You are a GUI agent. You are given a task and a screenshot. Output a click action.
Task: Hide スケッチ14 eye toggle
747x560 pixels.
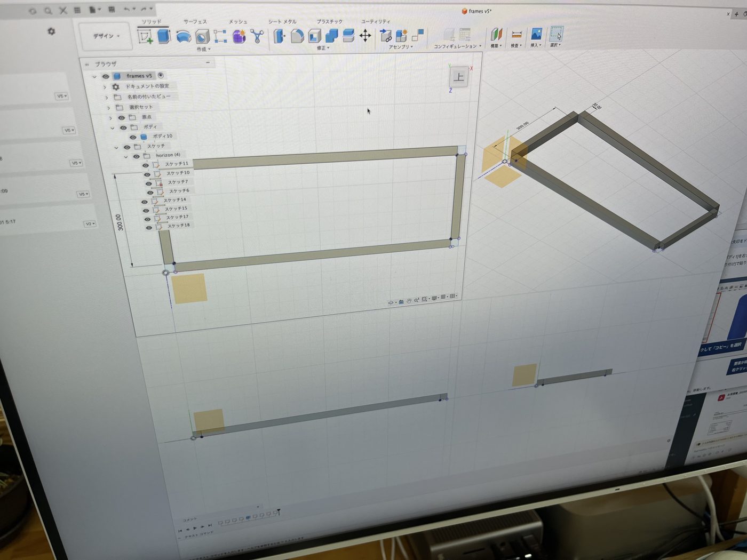click(144, 202)
